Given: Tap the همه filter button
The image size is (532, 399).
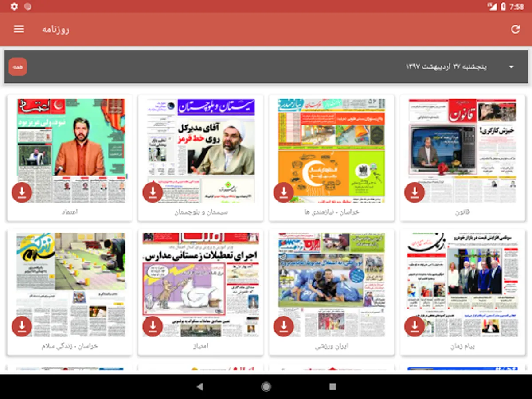Looking at the screenshot, I should 18,67.
